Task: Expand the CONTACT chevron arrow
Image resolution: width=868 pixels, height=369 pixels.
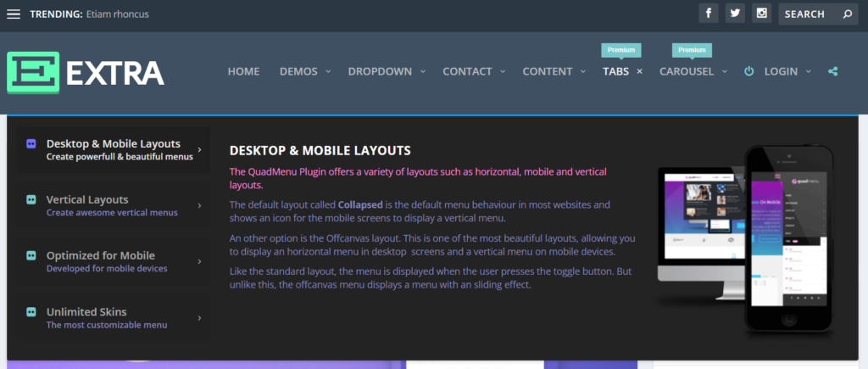Action: pos(503,71)
